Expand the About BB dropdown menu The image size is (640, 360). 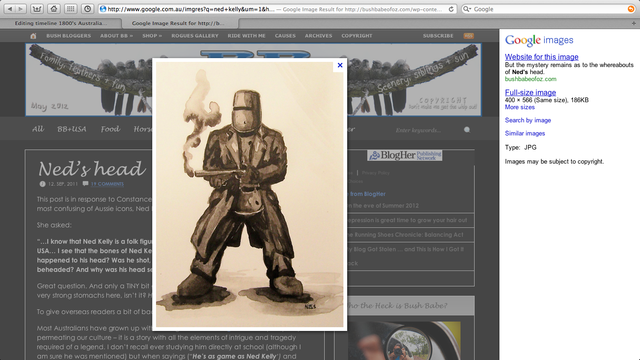point(116,36)
